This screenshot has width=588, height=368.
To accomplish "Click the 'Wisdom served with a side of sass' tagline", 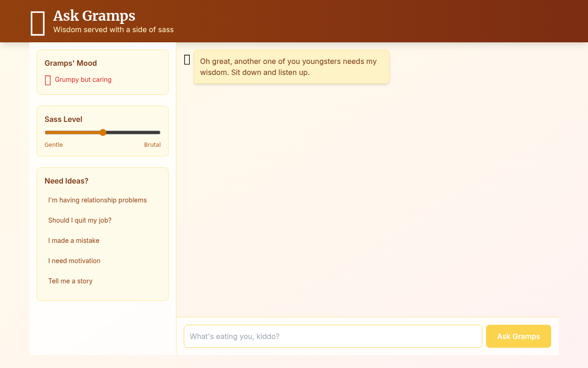I will click(x=113, y=29).
